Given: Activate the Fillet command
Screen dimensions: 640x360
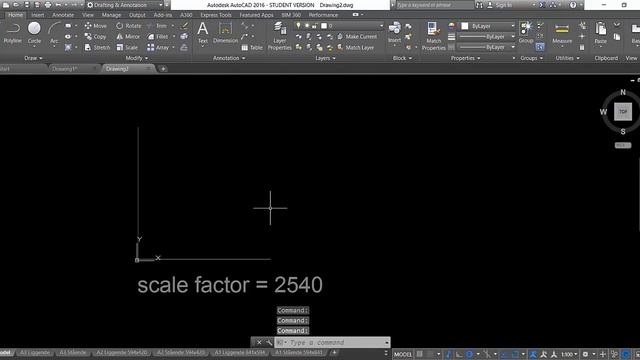Looking at the screenshot, I should [x=158, y=37].
